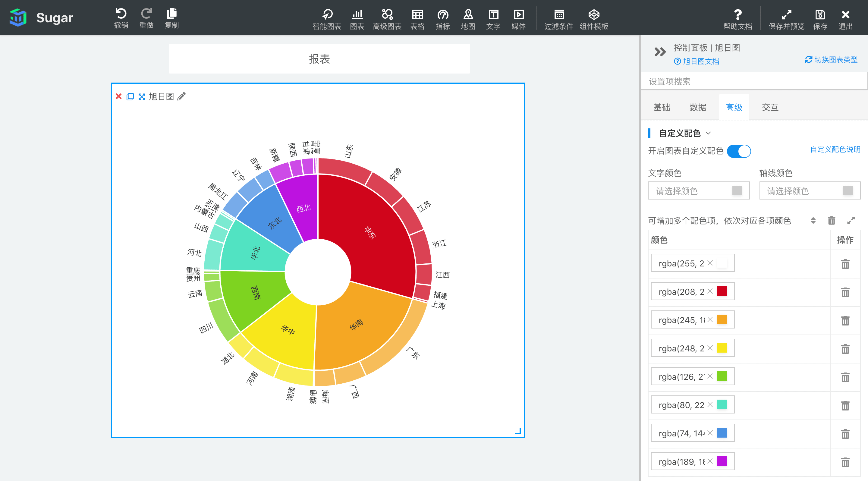The height and width of the screenshot is (481, 868).
Task: Open advanced charts (高级图表)
Action: [387, 19]
